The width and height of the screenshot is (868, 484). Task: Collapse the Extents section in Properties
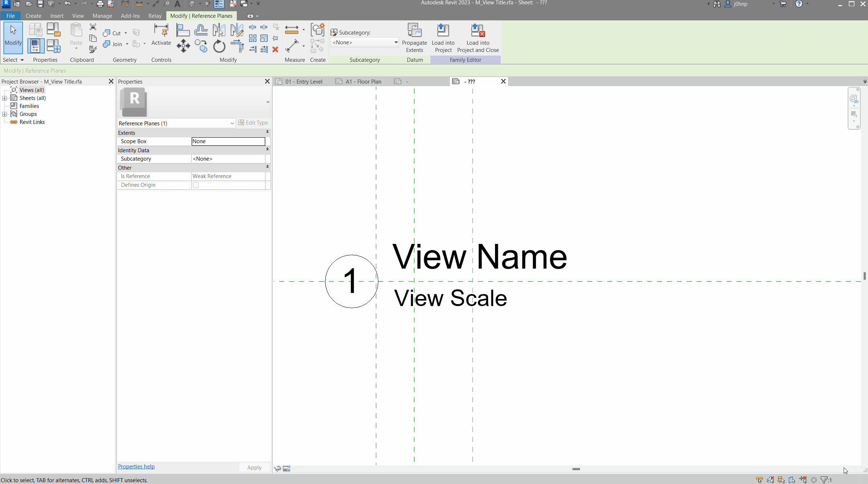pyautogui.click(x=267, y=132)
